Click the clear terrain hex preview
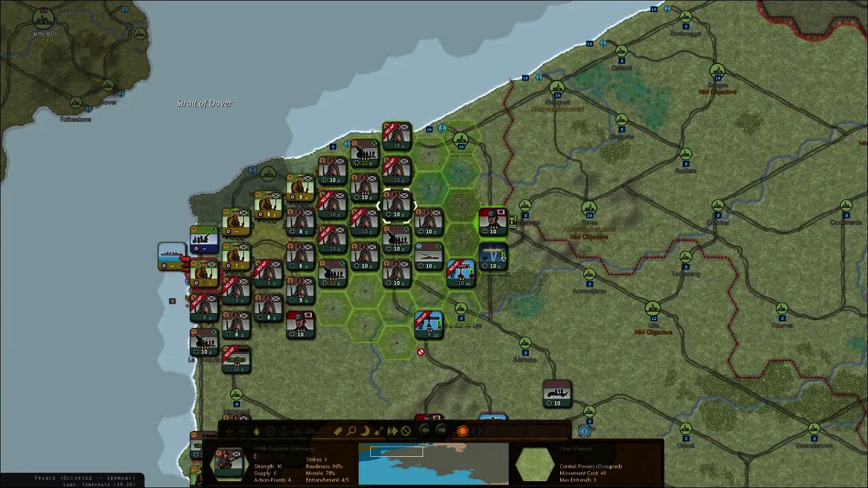The width and height of the screenshot is (868, 488). (x=534, y=464)
